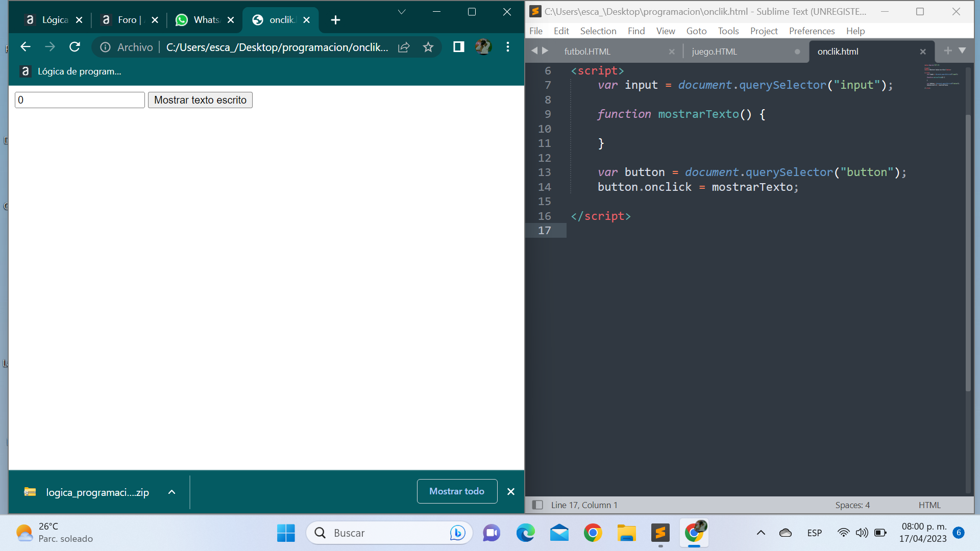Image resolution: width=980 pixels, height=551 pixels.
Task: Go to previous Sublime tab arrow
Action: pyautogui.click(x=534, y=51)
